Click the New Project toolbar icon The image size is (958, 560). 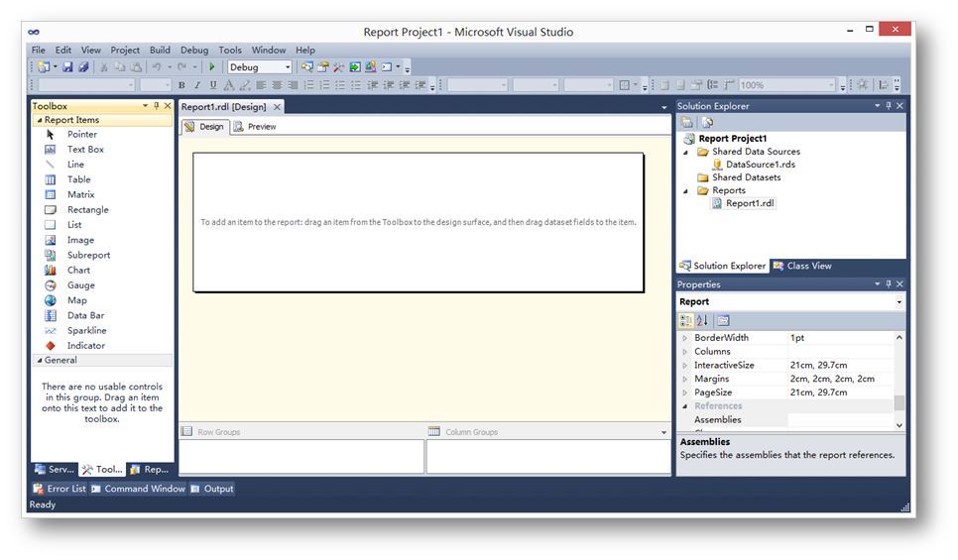click(x=44, y=67)
